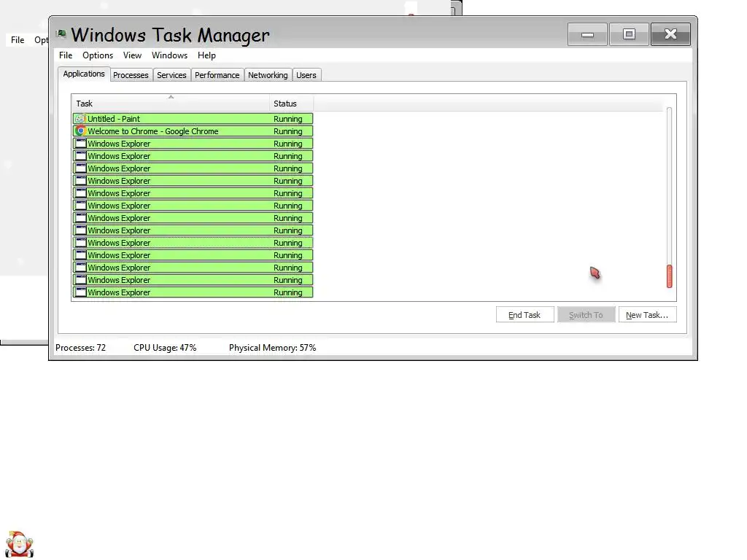Select the Welcome to Chrome - Google Chrome task

[193, 131]
